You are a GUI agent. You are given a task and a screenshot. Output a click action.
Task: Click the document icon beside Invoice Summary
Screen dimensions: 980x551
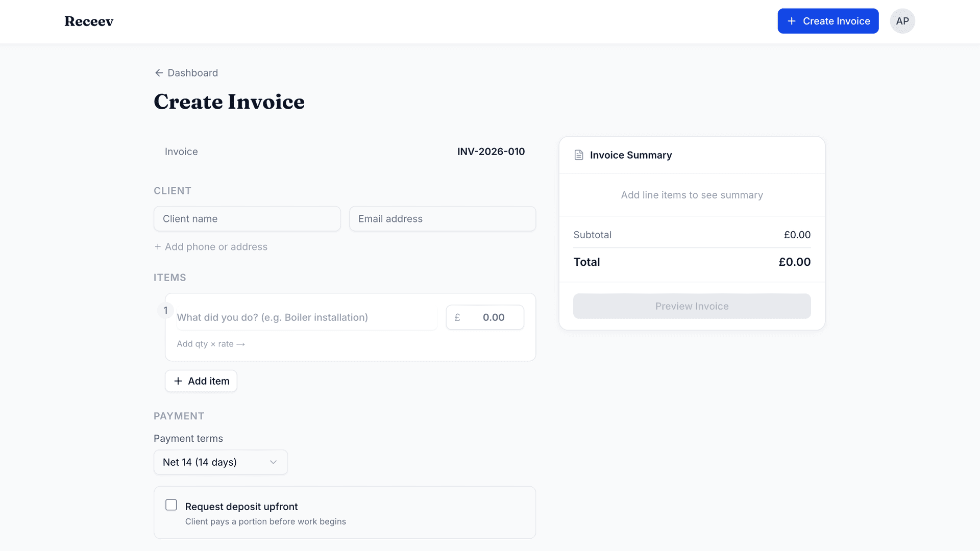click(x=578, y=155)
